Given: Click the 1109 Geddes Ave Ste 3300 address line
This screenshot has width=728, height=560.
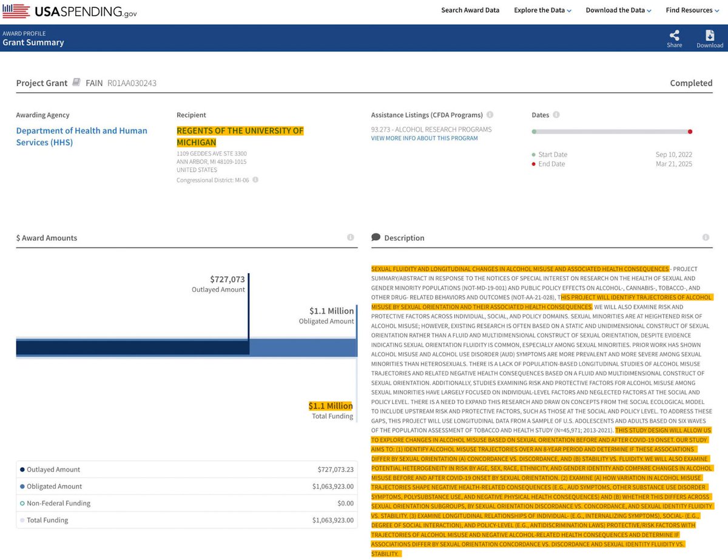Looking at the screenshot, I should pyautogui.click(x=212, y=153).
